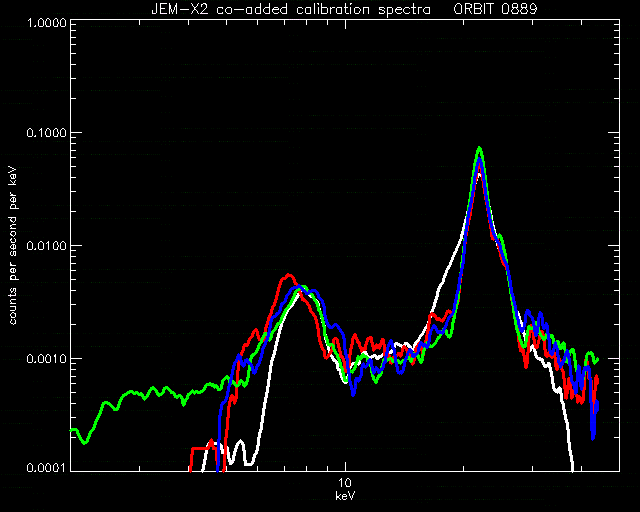The height and width of the screenshot is (512, 640).
Task: Click the y-axis label '0.0010'
Action: 46,358
